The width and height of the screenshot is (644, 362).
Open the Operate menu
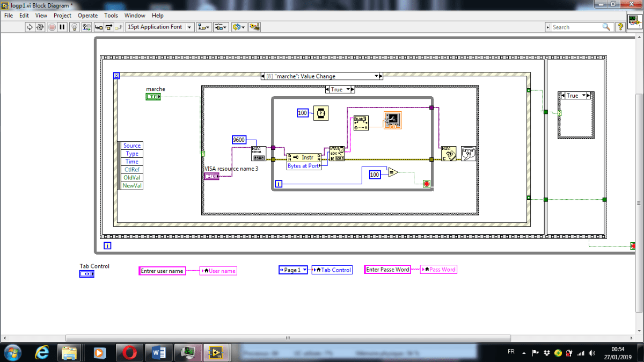tap(87, 15)
